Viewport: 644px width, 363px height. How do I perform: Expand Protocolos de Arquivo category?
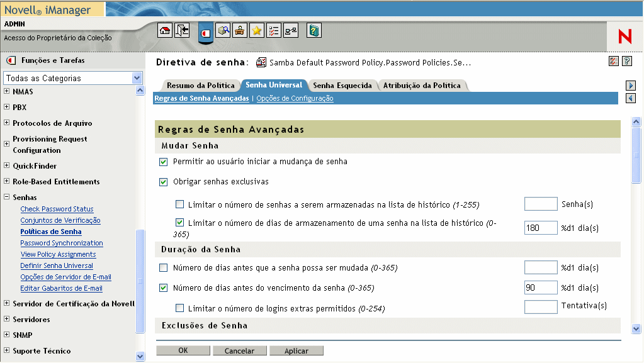6,123
